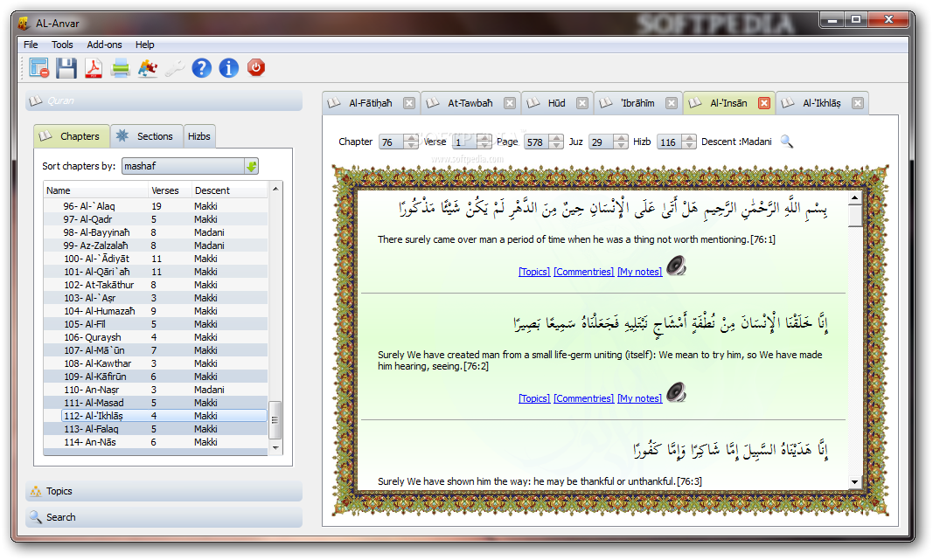Screen dimensions: 933x560
Task: Select chapter 110- An-Naṣr
Action: (x=156, y=390)
